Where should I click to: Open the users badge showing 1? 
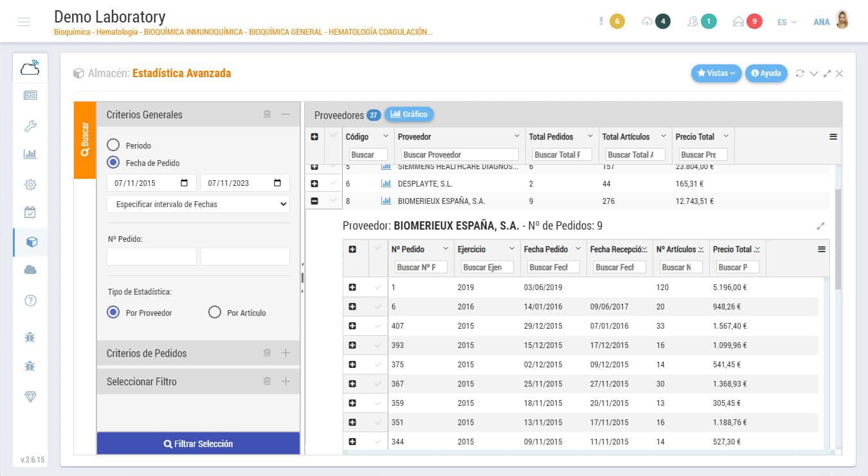709,21
